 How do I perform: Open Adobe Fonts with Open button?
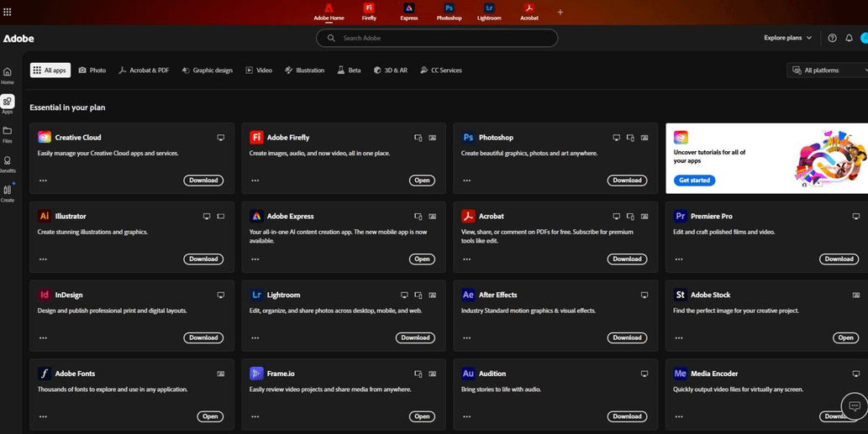[210, 416]
